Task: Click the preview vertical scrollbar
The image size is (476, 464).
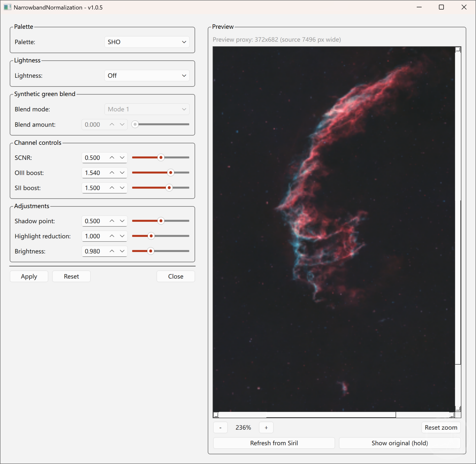Action: point(458,229)
